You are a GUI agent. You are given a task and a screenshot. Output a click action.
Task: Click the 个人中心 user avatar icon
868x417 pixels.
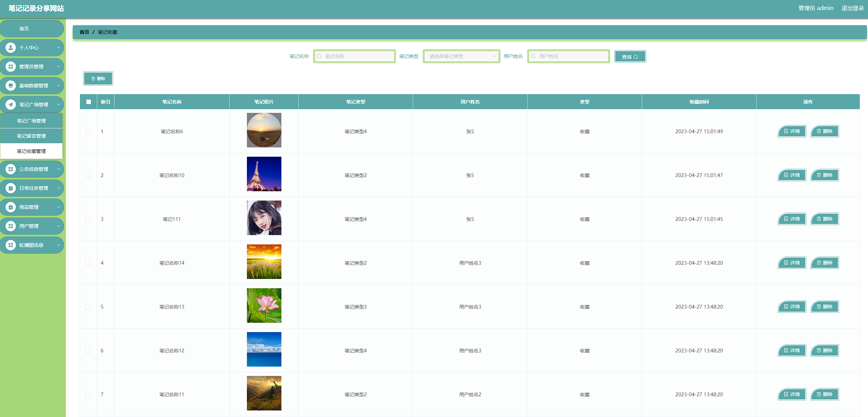click(x=11, y=48)
